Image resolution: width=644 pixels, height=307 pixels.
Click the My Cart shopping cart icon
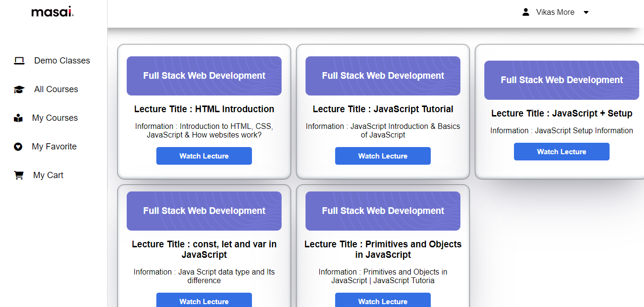19,175
